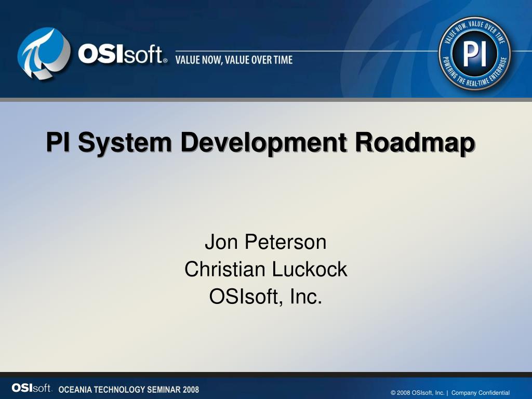This screenshot has width=532, height=399.
Task: Click the '© 2008 OSIsoft, Inc.' copyright notice
Action: click(418, 393)
